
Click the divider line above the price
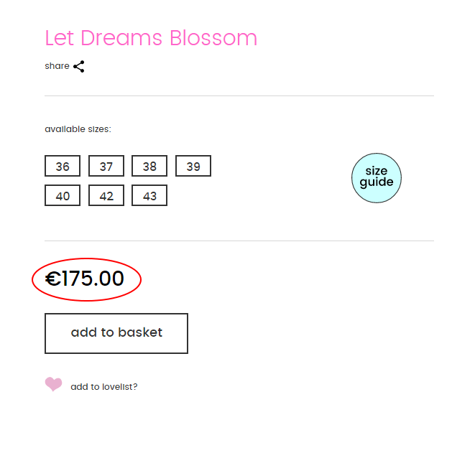click(239, 241)
